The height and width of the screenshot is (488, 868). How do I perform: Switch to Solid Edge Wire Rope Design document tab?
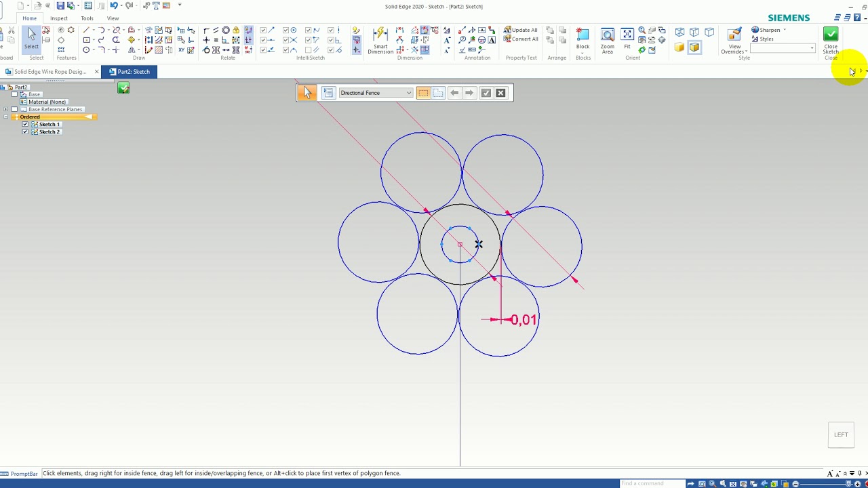click(50, 71)
